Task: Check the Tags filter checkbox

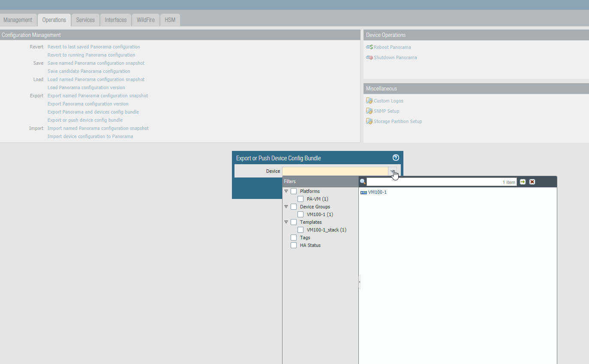Action: (294, 238)
